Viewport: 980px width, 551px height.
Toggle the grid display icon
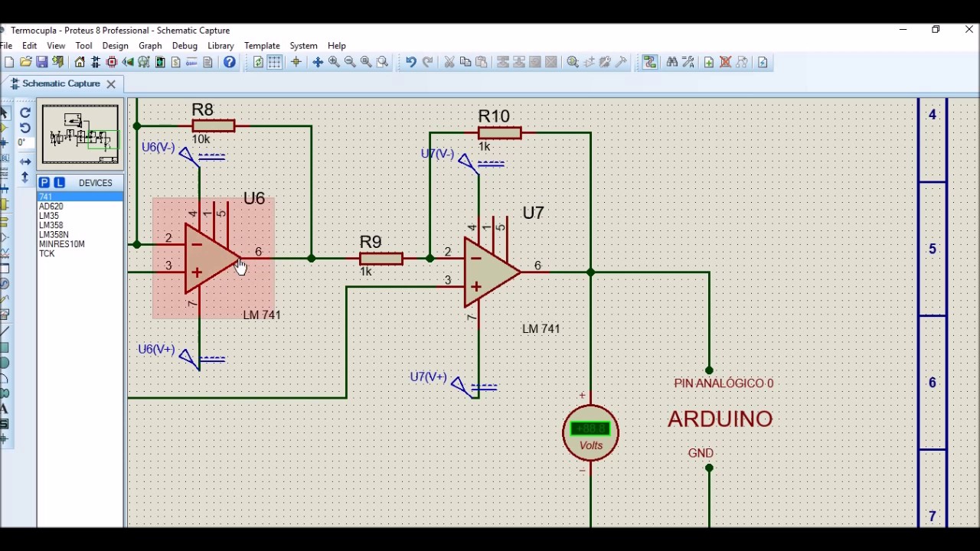click(x=274, y=62)
